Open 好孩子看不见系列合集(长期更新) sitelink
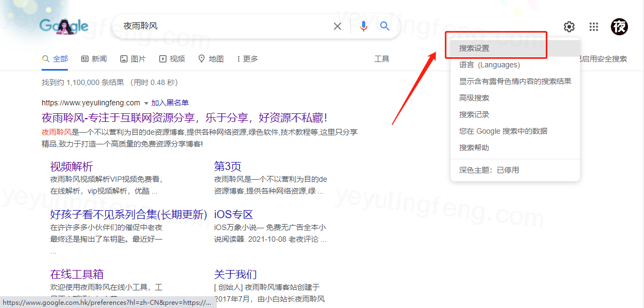Viewport: 644px width, 308px height. (x=129, y=215)
